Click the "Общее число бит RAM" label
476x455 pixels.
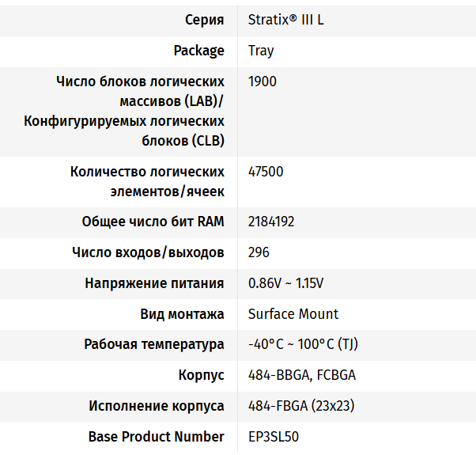click(x=153, y=222)
